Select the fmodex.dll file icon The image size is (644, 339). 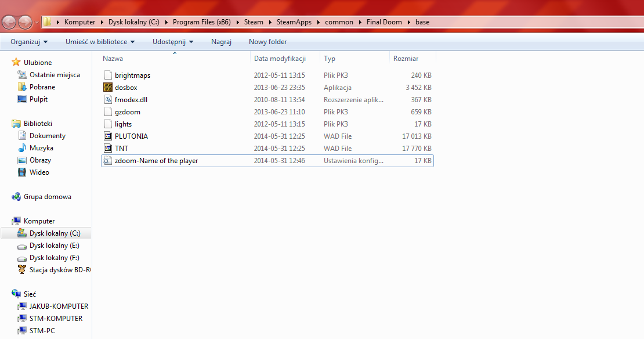click(x=107, y=99)
